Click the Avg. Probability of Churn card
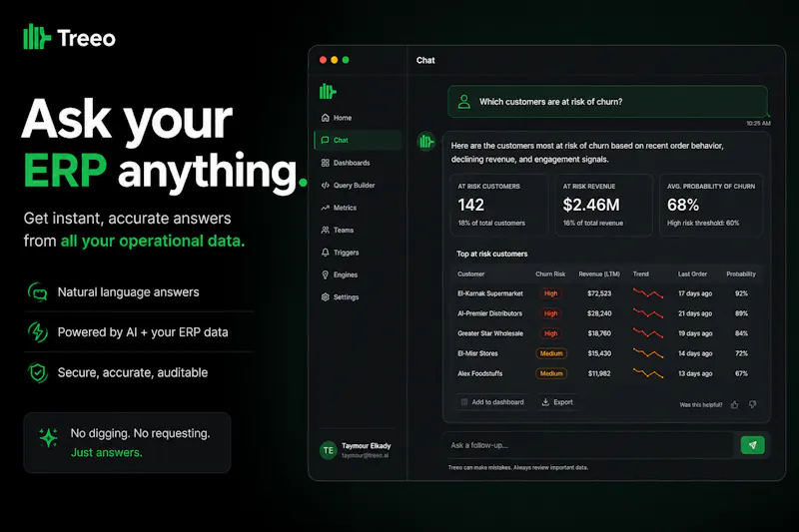799x532 pixels. [711, 205]
